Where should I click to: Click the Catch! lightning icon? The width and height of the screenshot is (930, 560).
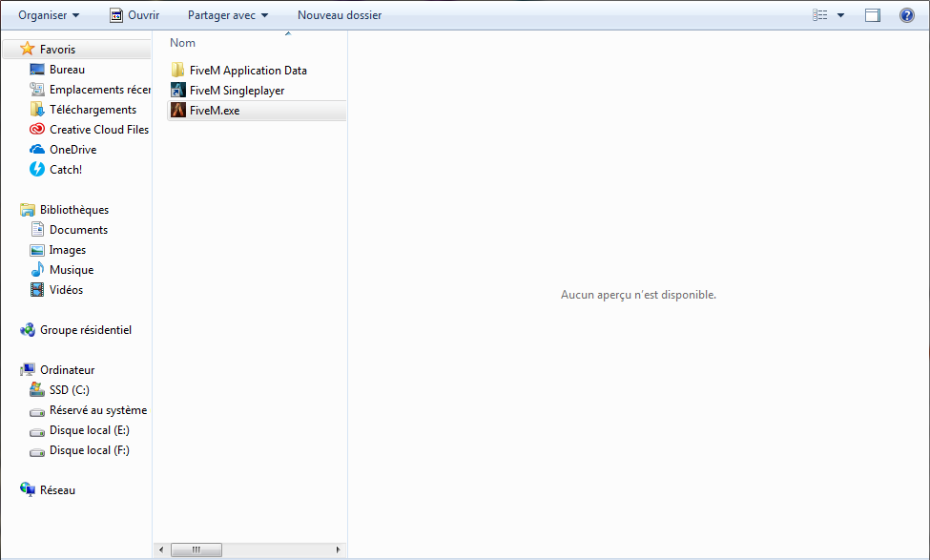(37, 169)
